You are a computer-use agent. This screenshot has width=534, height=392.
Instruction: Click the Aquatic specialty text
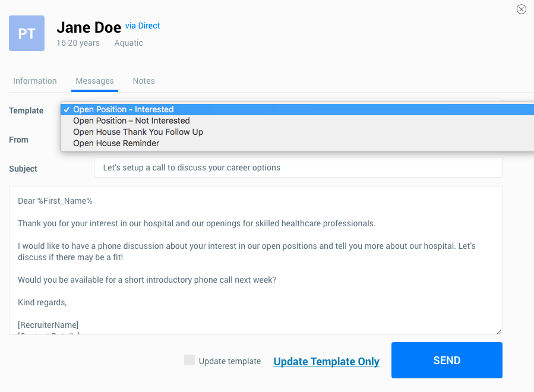[129, 43]
